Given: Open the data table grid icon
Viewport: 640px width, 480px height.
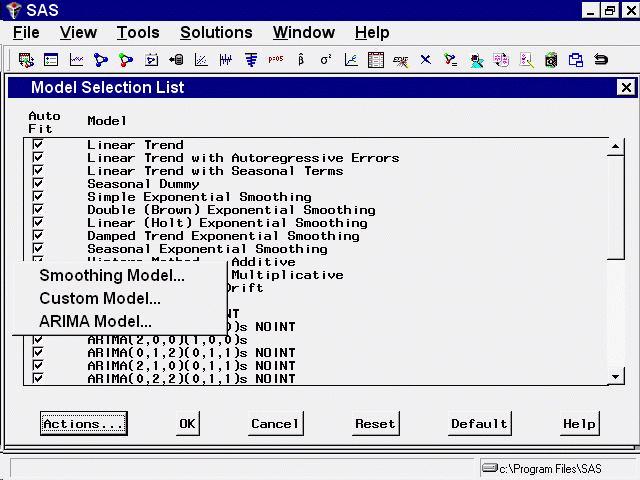Looking at the screenshot, I should tap(376, 60).
